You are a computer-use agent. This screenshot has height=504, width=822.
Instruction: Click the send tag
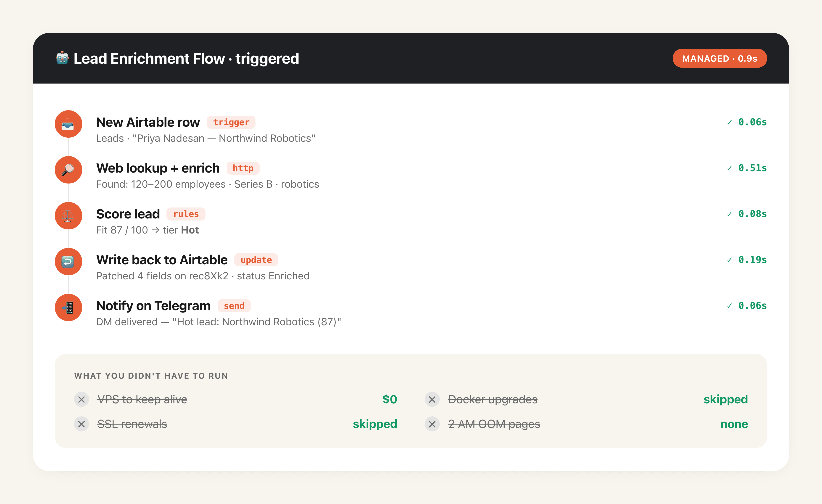[x=234, y=306]
